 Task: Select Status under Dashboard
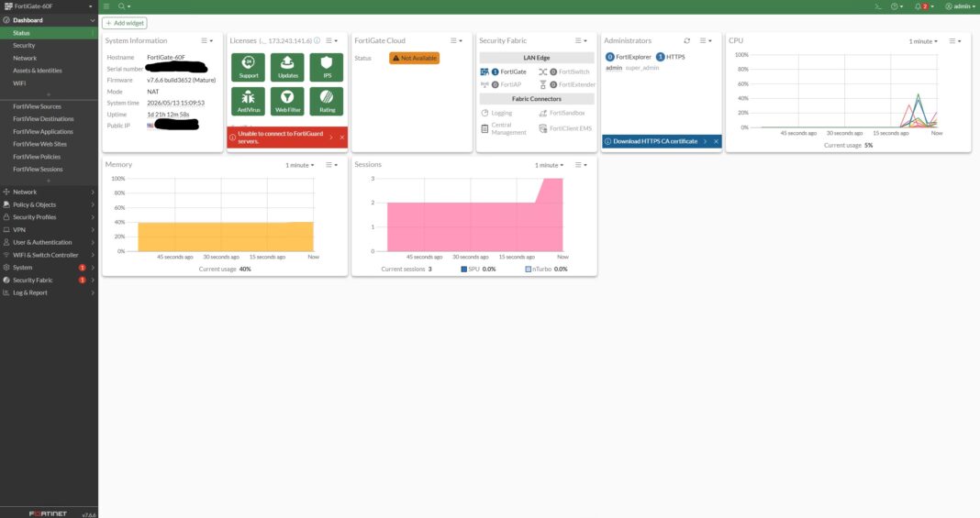click(x=49, y=33)
